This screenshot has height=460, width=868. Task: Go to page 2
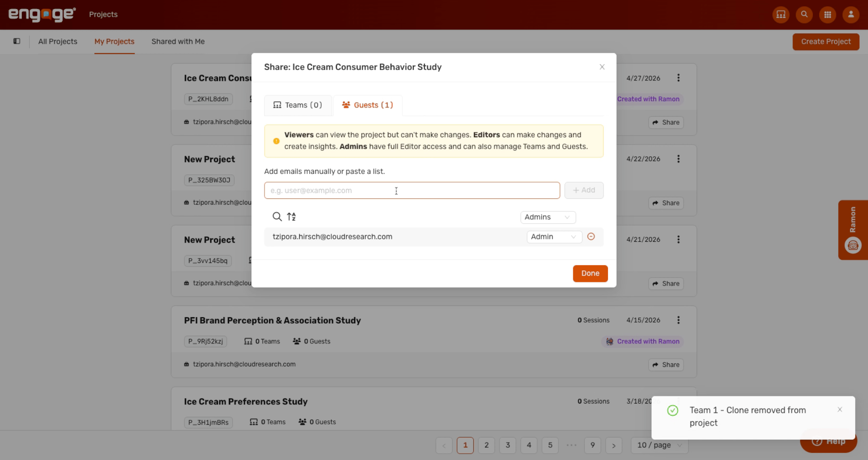(486, 445)
